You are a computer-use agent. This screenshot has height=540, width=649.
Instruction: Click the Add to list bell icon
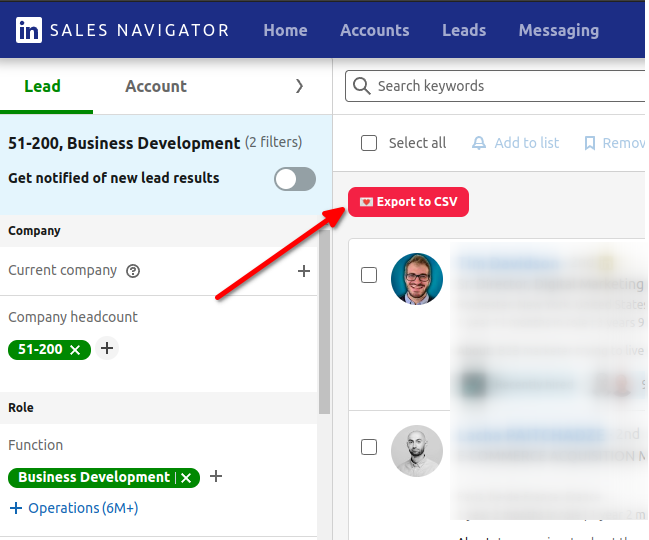pos(479,143)
